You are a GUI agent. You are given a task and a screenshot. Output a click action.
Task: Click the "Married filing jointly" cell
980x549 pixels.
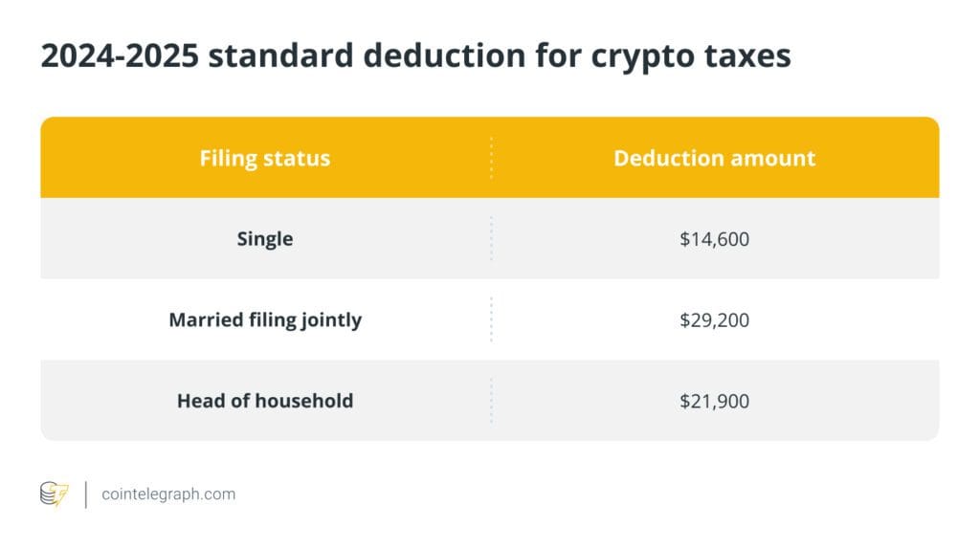(264, 319)
